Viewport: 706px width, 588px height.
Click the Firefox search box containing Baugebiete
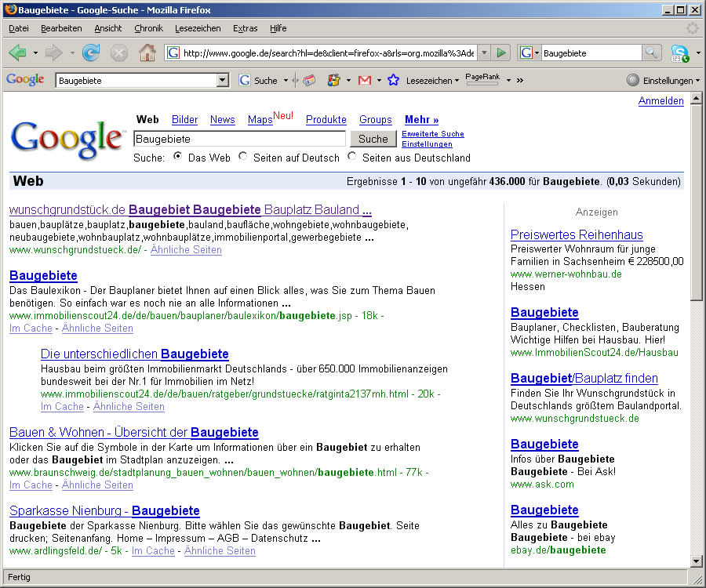pyautogui.click(x=591, y=53)
